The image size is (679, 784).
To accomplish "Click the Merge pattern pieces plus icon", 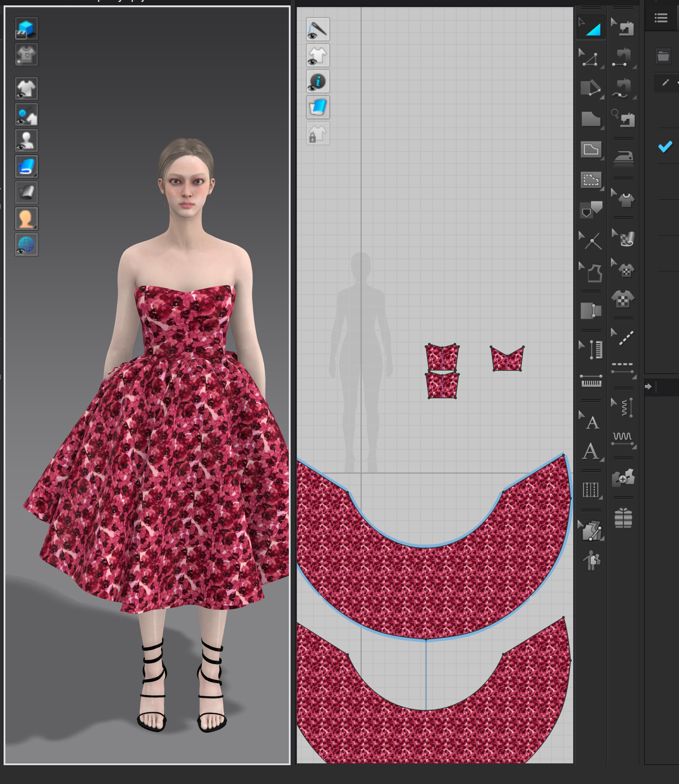I will pyautogui.click(x=623, y=478).
